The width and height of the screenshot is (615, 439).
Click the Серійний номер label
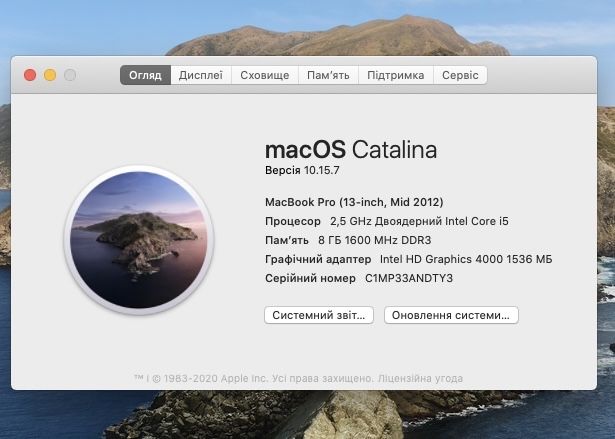pyautogui.click(x=310, y=278)
